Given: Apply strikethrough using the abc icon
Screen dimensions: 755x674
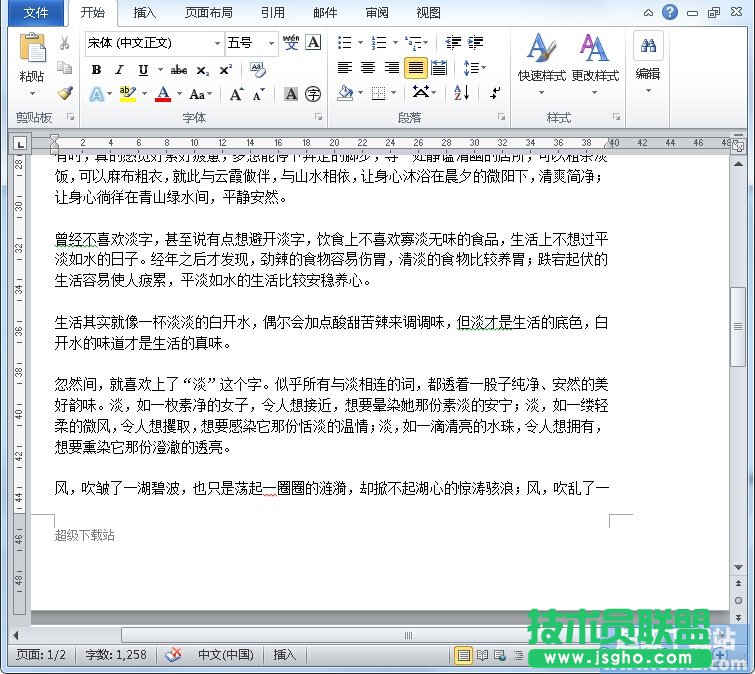Looking at the screenshot, I should click(179, 70).
